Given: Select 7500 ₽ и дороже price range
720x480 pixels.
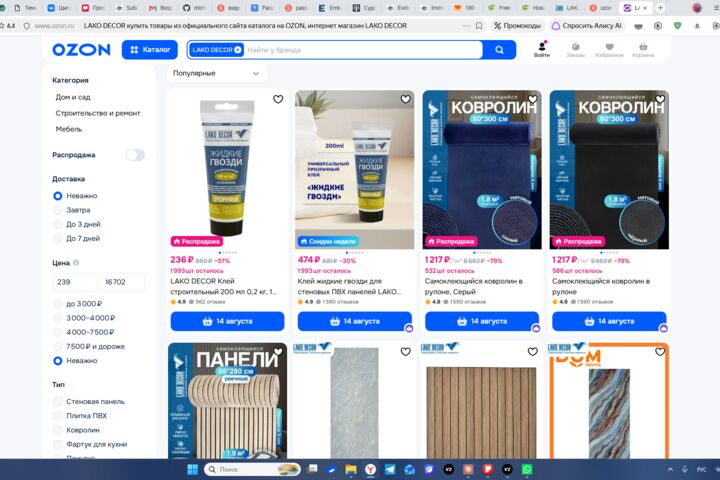Looking at the screenshot, I should (57, 346).
